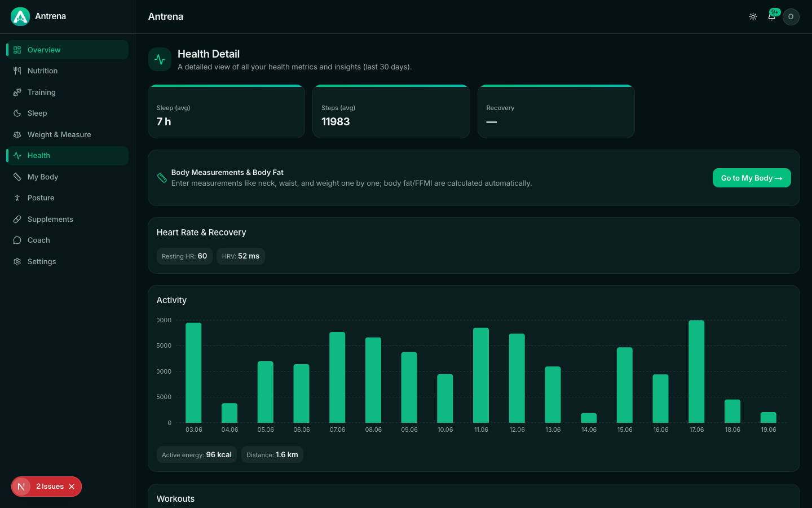Click the activity bar for 19.06
Viewport: 812px width, 508px height.
pos(769,418)
